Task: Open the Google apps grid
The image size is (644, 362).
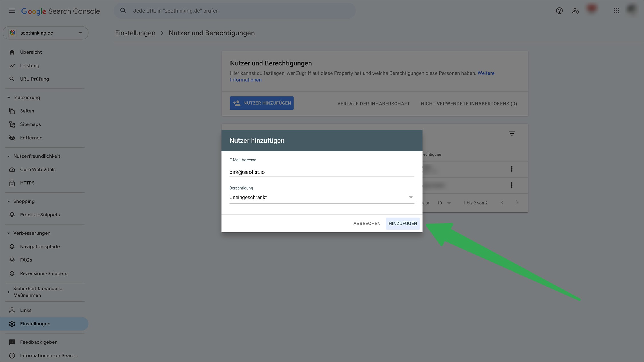Action: [616, 11]
